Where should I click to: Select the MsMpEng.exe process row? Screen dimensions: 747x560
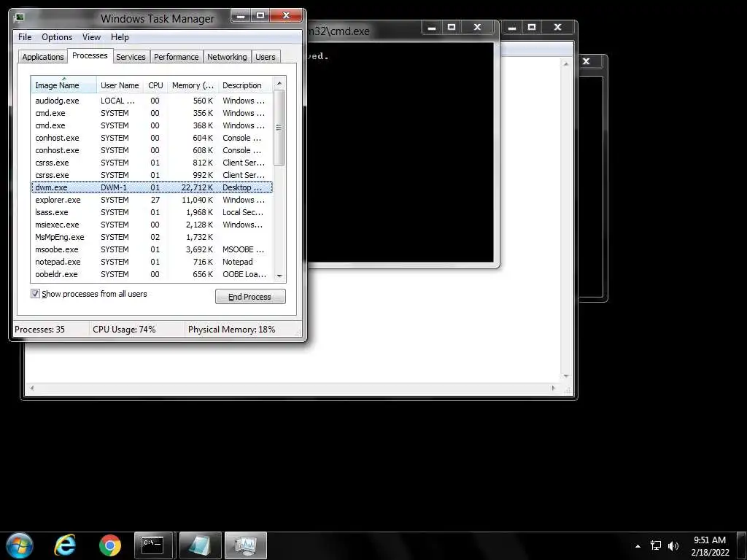(x=152, y=237)
